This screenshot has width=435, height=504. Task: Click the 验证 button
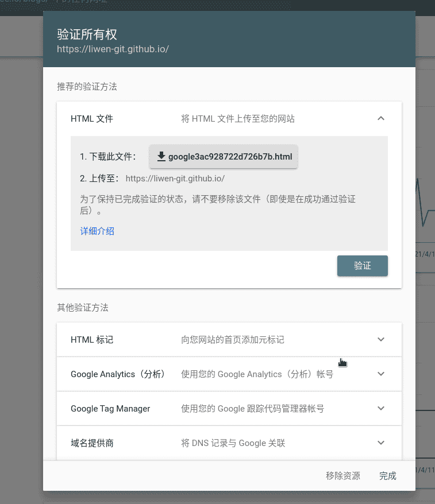click(362, 266)
